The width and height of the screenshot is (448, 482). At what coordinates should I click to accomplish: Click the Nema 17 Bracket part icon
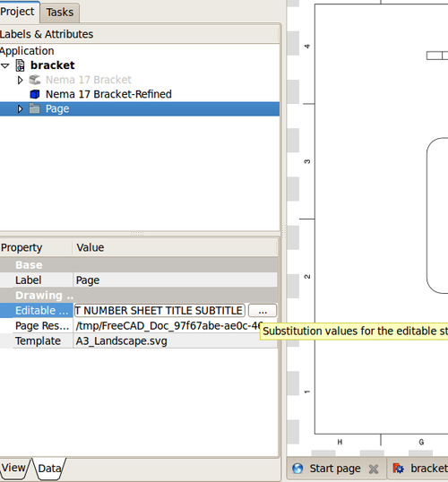(35, 80)
